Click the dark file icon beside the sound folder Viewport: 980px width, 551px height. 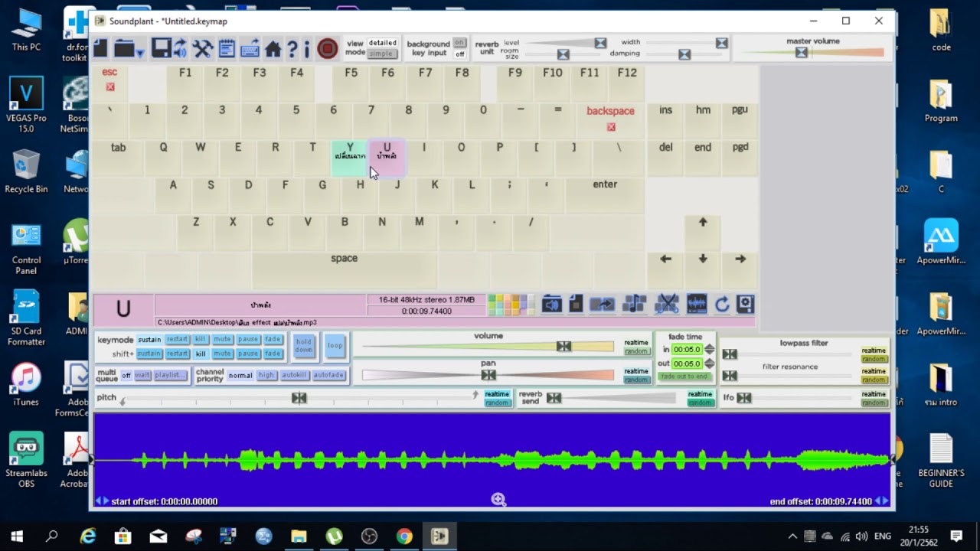576,304
